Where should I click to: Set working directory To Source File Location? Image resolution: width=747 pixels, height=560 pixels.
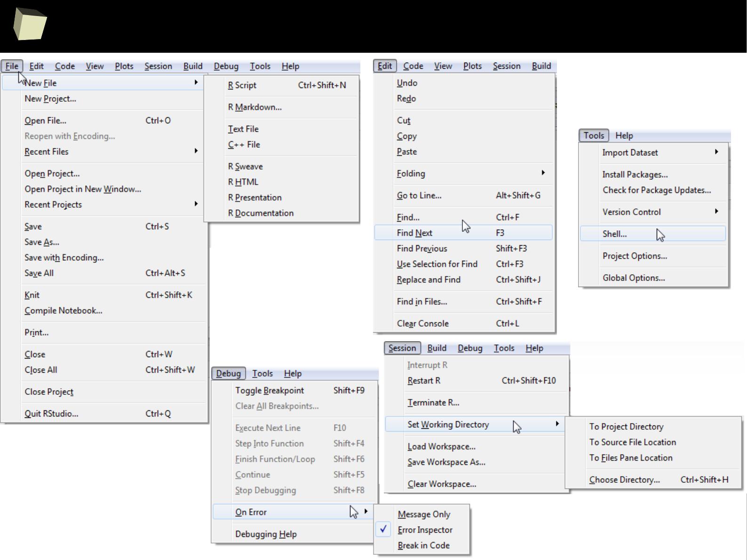(x=633, y=442)
